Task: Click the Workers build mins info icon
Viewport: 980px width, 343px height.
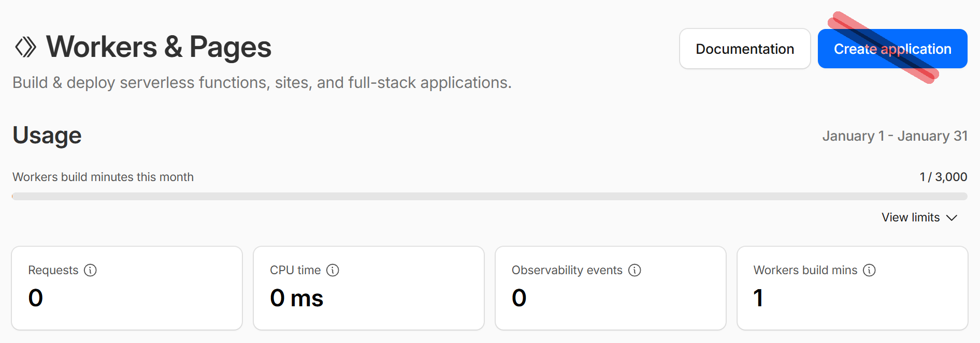Action: [869, 270]
